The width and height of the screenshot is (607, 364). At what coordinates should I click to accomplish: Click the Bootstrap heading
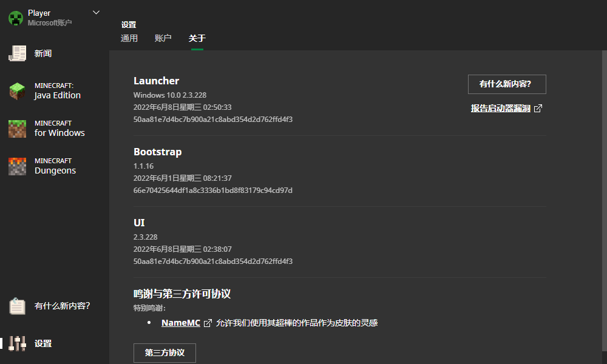pos(158,152)
